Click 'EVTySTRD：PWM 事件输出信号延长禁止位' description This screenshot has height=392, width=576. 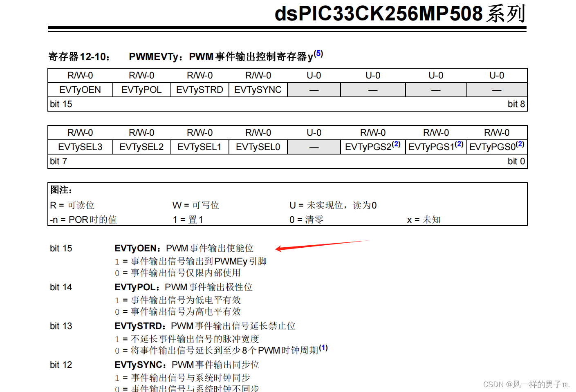pyautogui.click(x=205, y=326)
